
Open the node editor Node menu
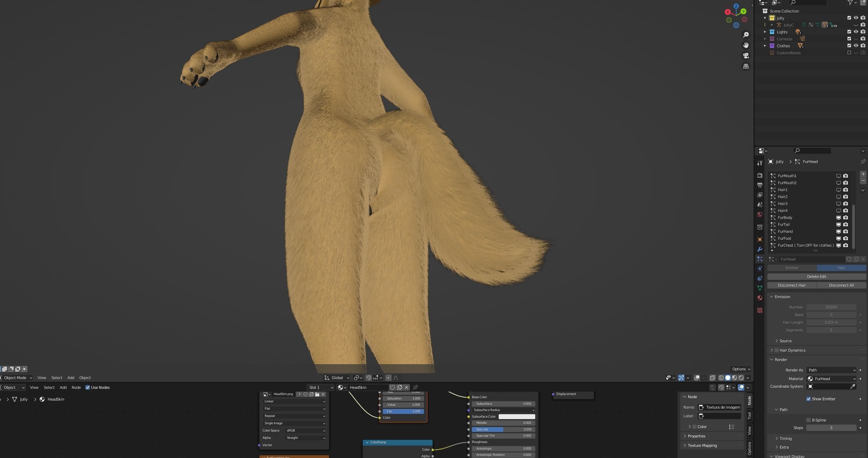[x=76, y=387]
